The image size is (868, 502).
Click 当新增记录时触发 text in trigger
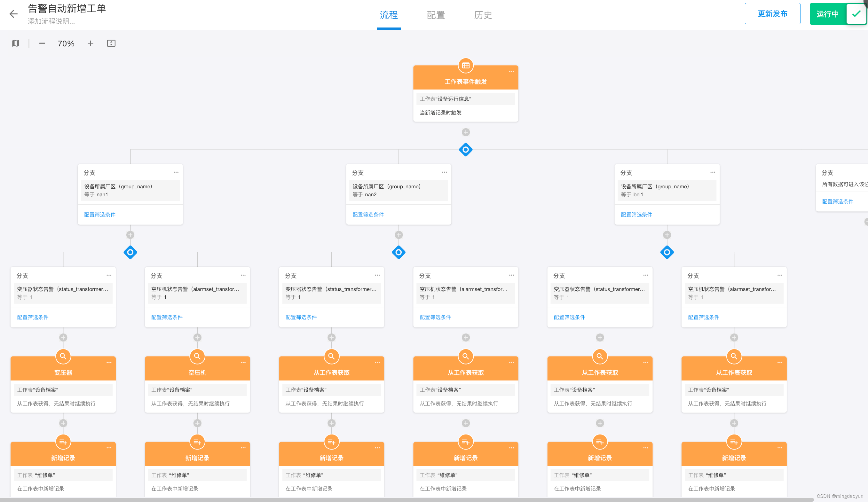coord(440,113)
